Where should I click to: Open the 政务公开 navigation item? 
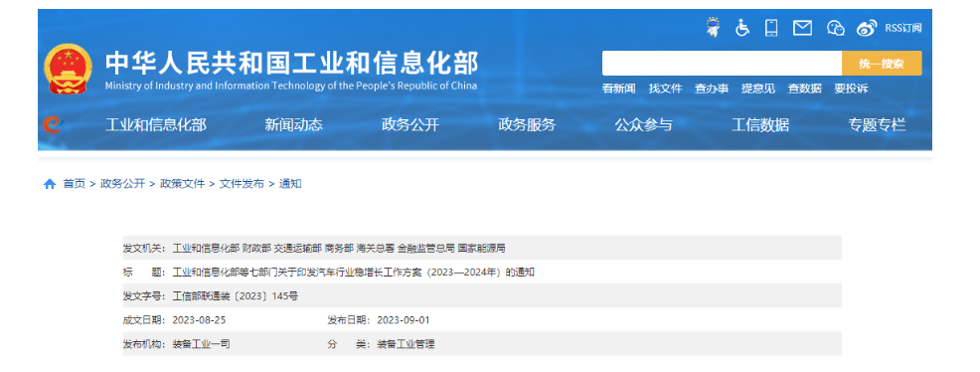click(410, 124)
